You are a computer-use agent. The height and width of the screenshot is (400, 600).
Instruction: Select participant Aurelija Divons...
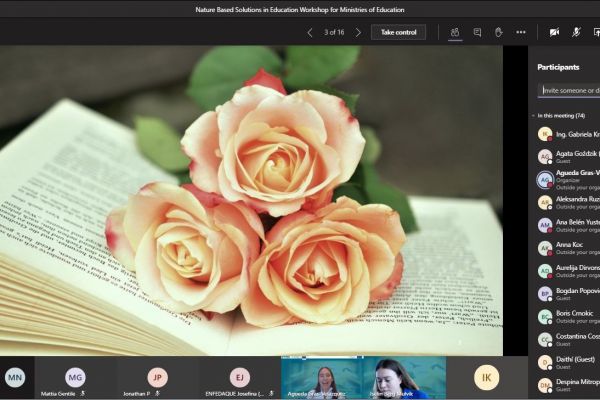569,271
